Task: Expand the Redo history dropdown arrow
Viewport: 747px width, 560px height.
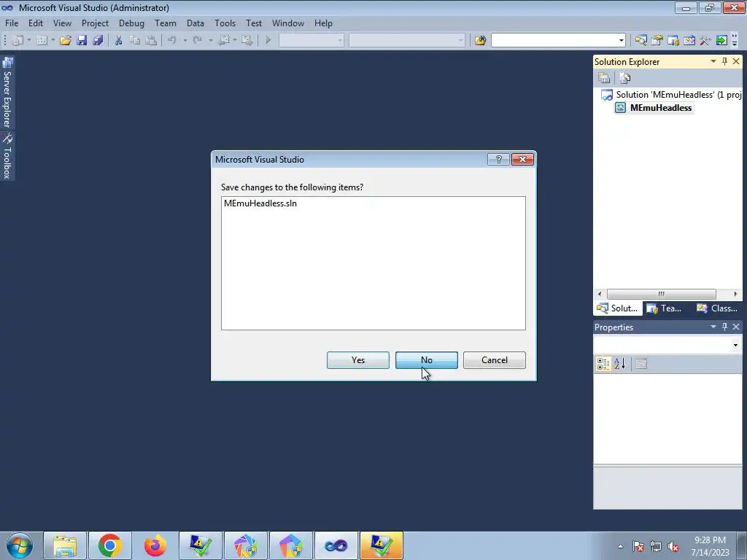Action: [x=210, y=41]
